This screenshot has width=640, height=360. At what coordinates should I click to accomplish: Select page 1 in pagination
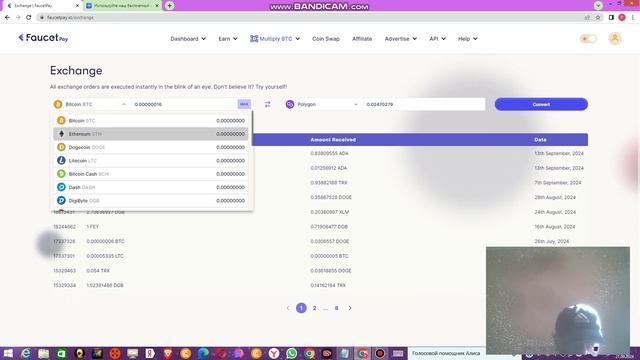(x=301, y=308)
